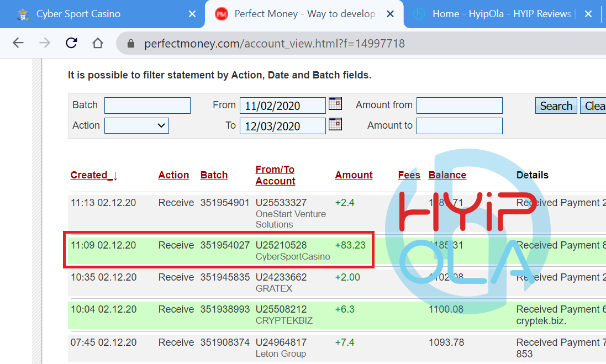Click the padlock site security icon
Screen dimensions: 606x364
pyautogui.click(x=131, y=43)
